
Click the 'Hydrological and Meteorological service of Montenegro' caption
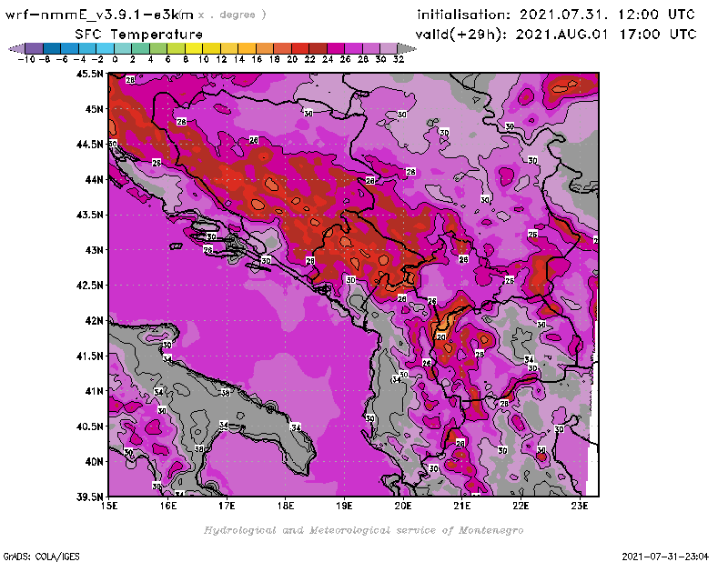pyautogui.click(x=363, y=530)
